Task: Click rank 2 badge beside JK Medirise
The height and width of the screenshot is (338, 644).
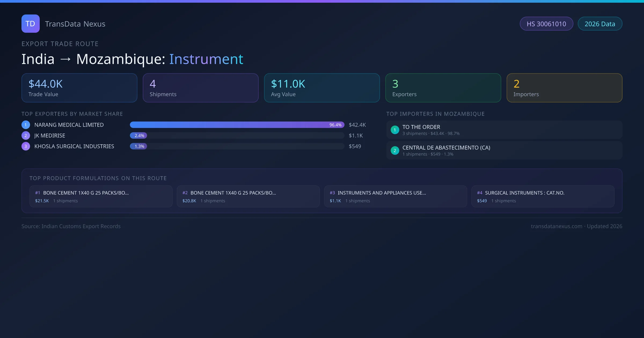Action: 26,135
